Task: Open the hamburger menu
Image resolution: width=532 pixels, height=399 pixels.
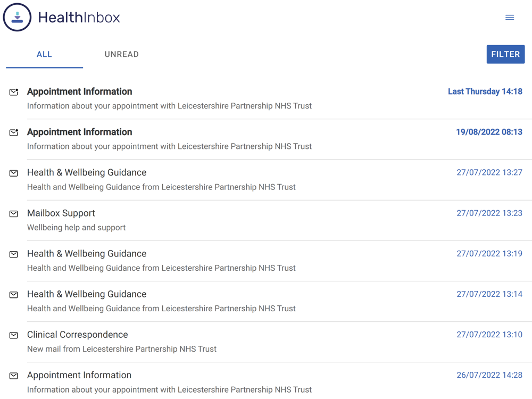Action: [x=510, y=18]
